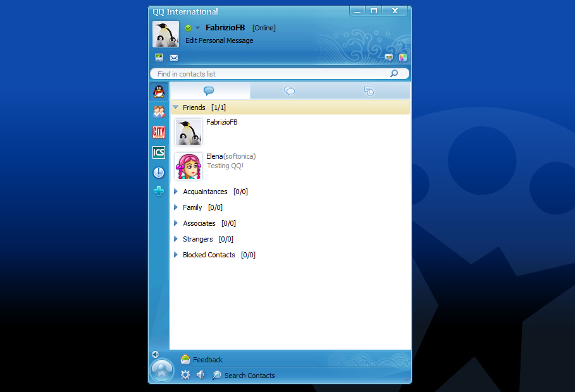Click the QQ penguin icon in sidebar

pyautogui.click(x=159, y=92)
